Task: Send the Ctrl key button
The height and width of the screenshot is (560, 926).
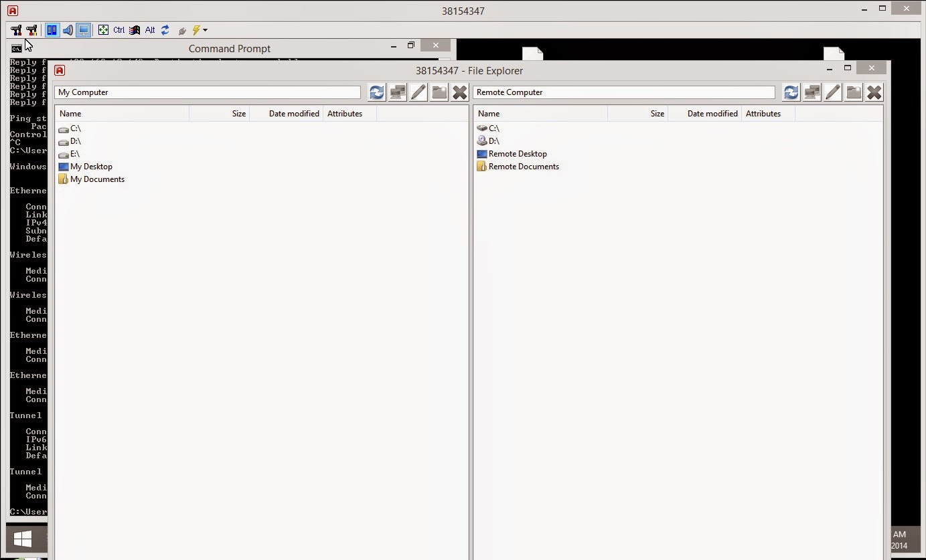Action: point(119,30)
